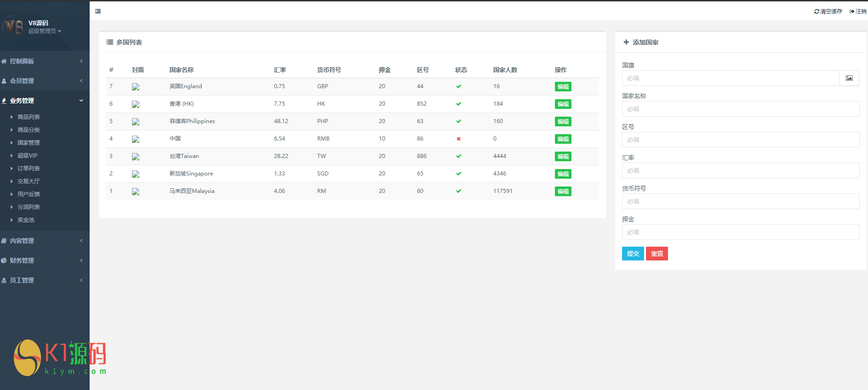Edit the 台湾Taiwan row
The width and height of the screenshot is (868, 390).
coord(563,157)
